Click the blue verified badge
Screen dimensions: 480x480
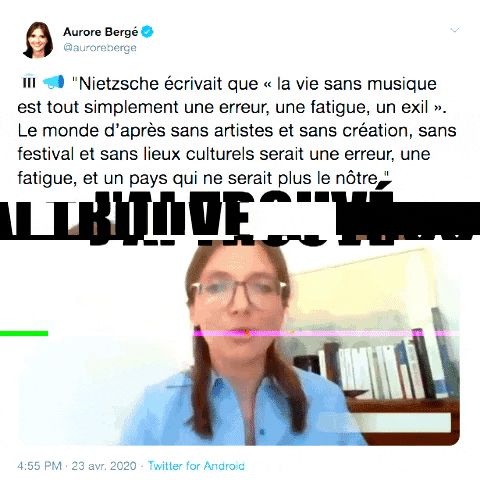147,32
